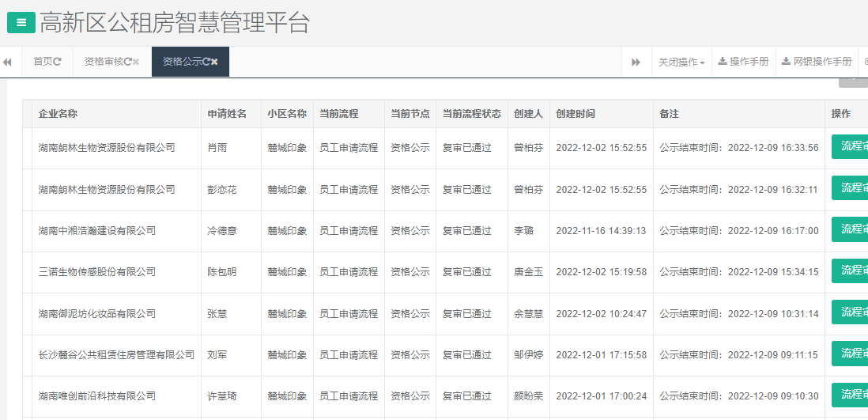Screen dimensions: 868x420
Task: Refresh icon on 资格审核 tab
Action: pyautogui.click(x=127, y=62)
